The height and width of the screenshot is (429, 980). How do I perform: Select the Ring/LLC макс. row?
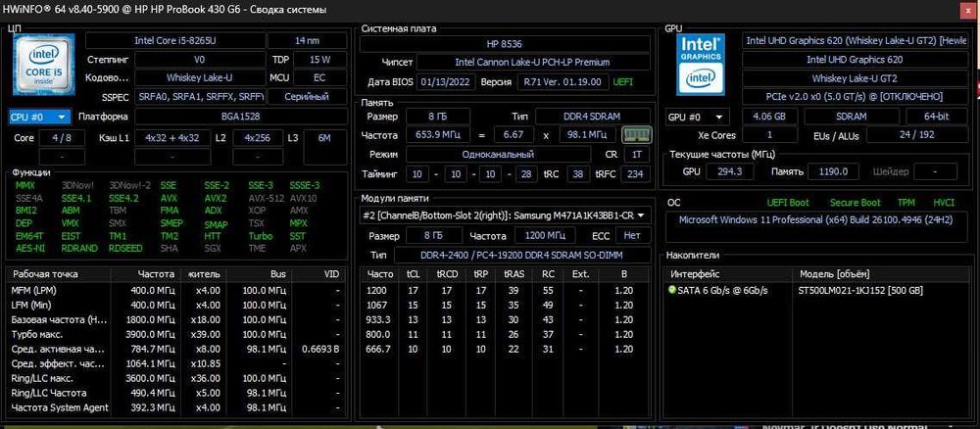pyautogui.click(x=175, y=378)
